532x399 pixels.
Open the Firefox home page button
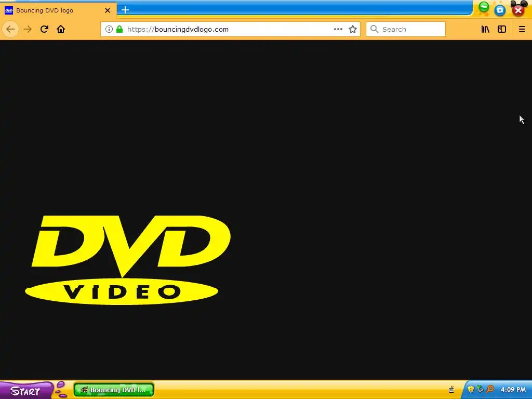coord(61,29)
